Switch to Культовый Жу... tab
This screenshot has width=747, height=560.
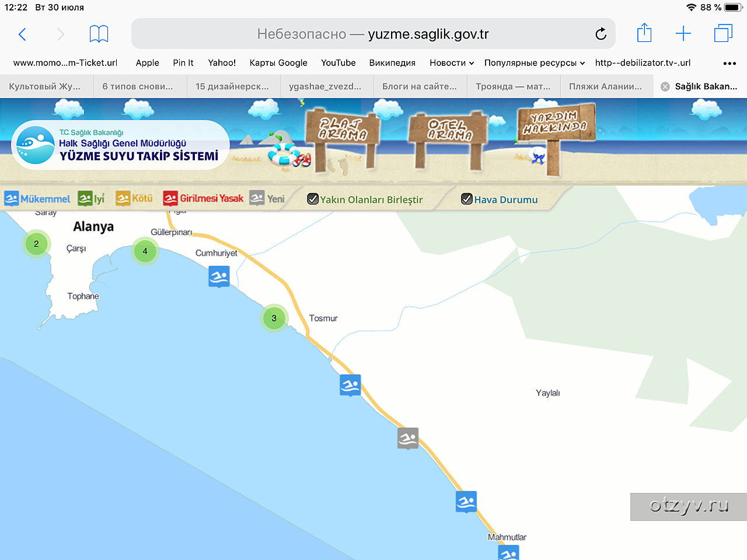tap(47, 86)
